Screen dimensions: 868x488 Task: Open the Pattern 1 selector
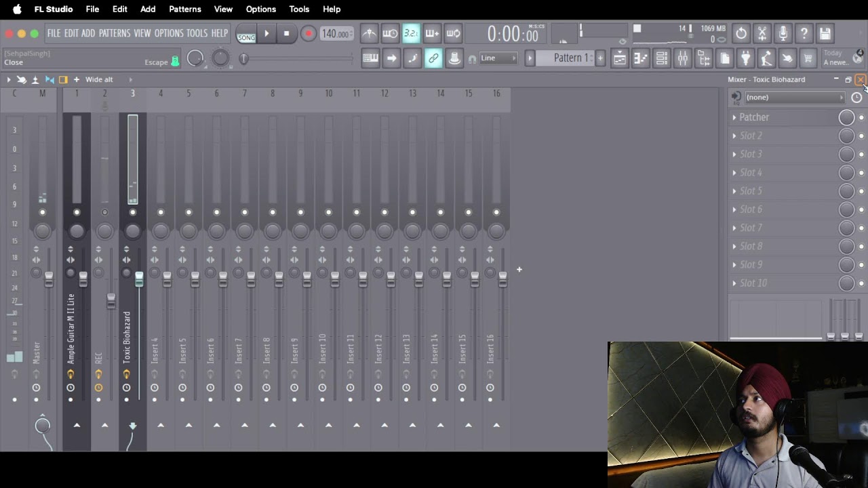tap(566, 58)
